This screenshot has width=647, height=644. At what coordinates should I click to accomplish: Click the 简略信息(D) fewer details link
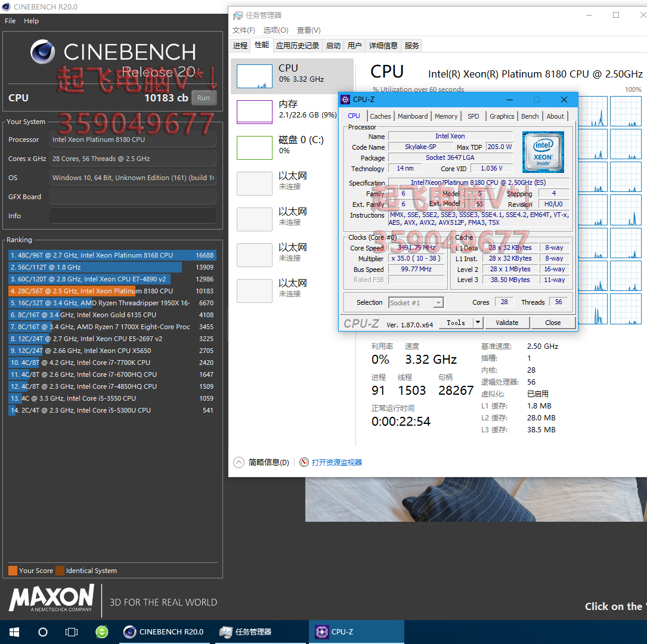point(268,462)
